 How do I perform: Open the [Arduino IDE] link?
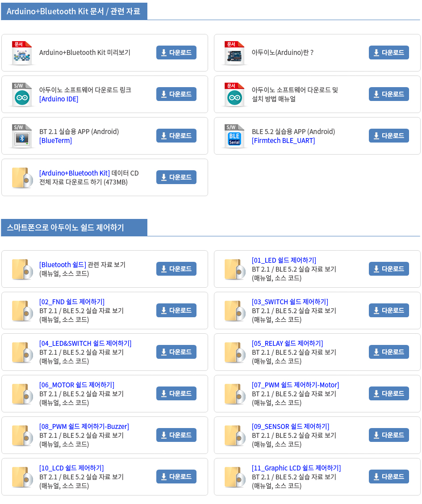pos(59,99)
